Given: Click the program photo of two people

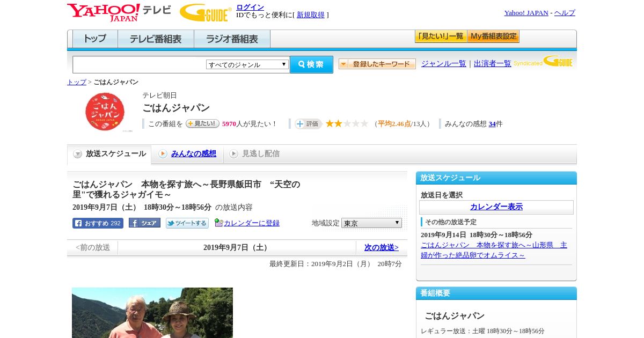Looking at the screenshot, I should tap(152, 313).
